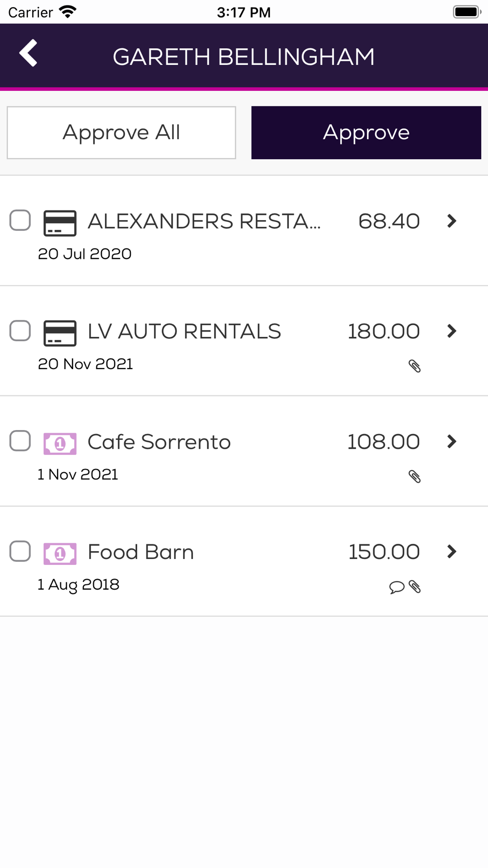Open the Cafe Sorrento expense name
Screen dimensions: 488x868
pyautogui.click(x=159, y=442)
